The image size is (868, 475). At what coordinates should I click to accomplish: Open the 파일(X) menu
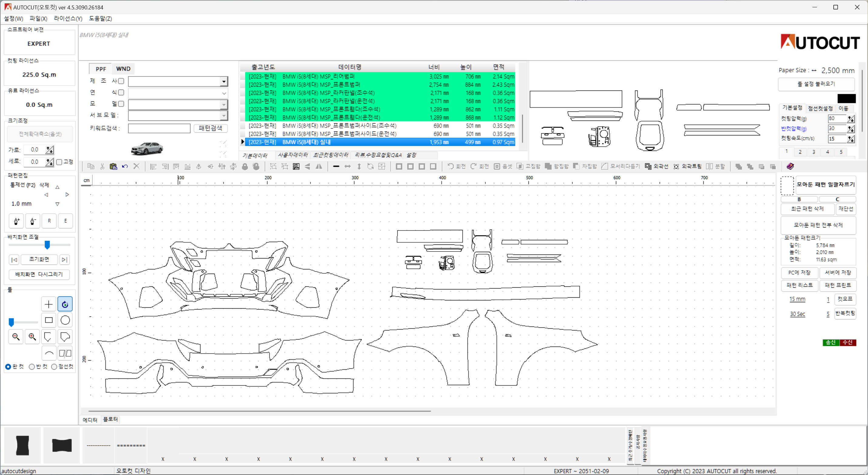pyautogui.click(x=39, y=19)
